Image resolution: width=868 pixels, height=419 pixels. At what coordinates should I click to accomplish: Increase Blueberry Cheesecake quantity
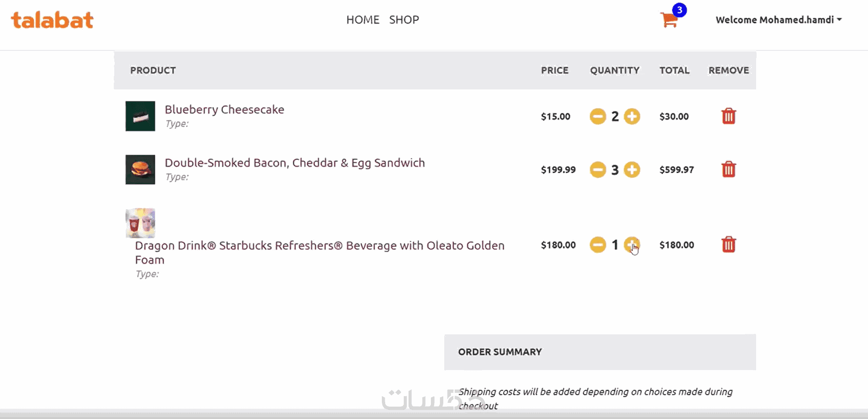point(632,117)
